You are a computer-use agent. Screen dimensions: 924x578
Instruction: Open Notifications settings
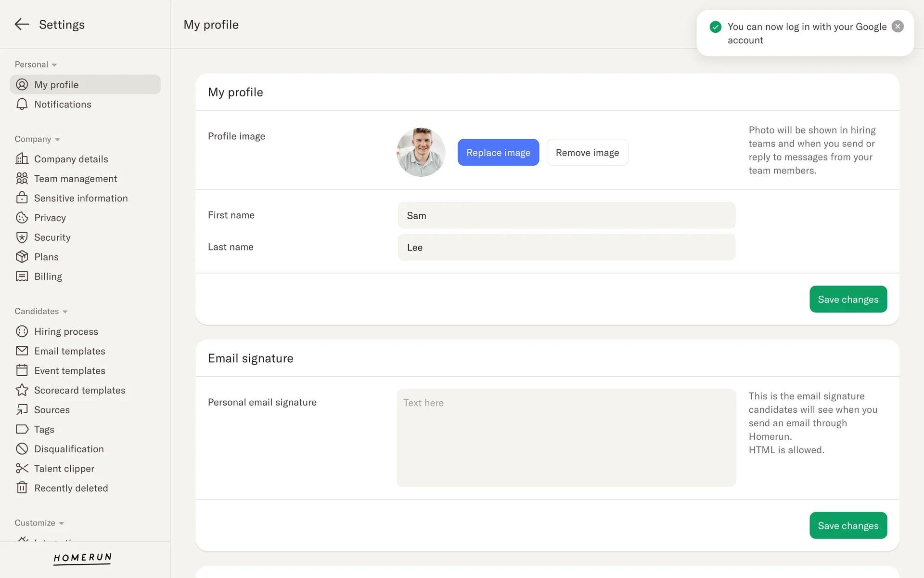pyautogui.click(x=63, y=105)
